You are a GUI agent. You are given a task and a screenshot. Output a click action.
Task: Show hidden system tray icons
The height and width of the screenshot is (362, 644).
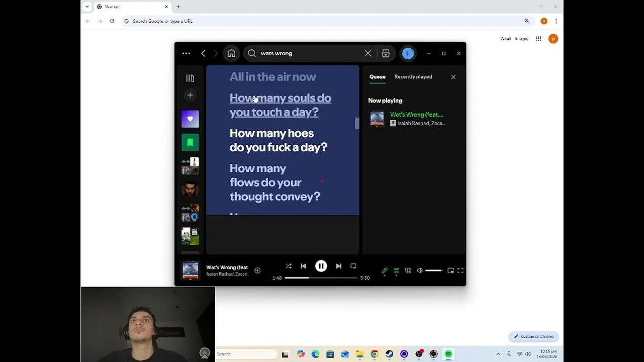tap(498, 354)
